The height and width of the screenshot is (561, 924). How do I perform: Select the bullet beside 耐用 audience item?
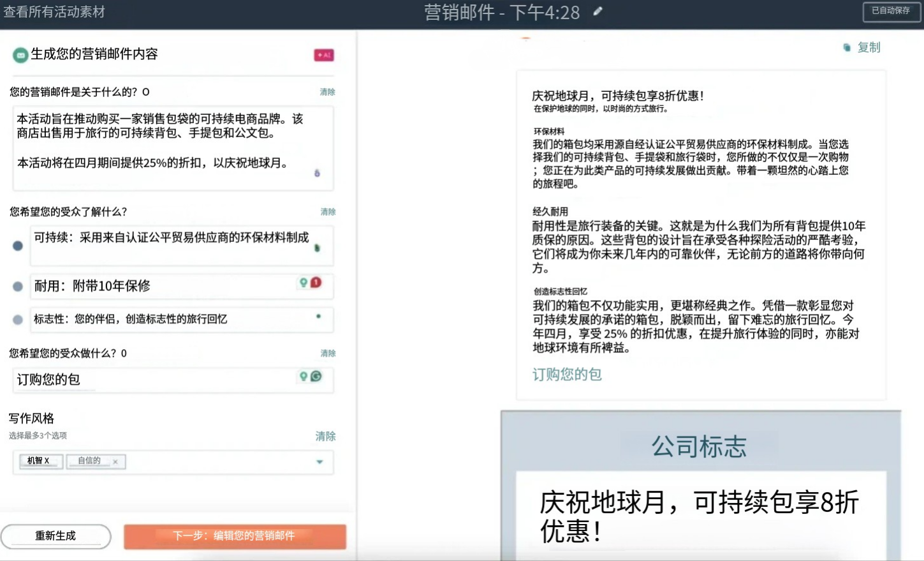click(18, 287)
